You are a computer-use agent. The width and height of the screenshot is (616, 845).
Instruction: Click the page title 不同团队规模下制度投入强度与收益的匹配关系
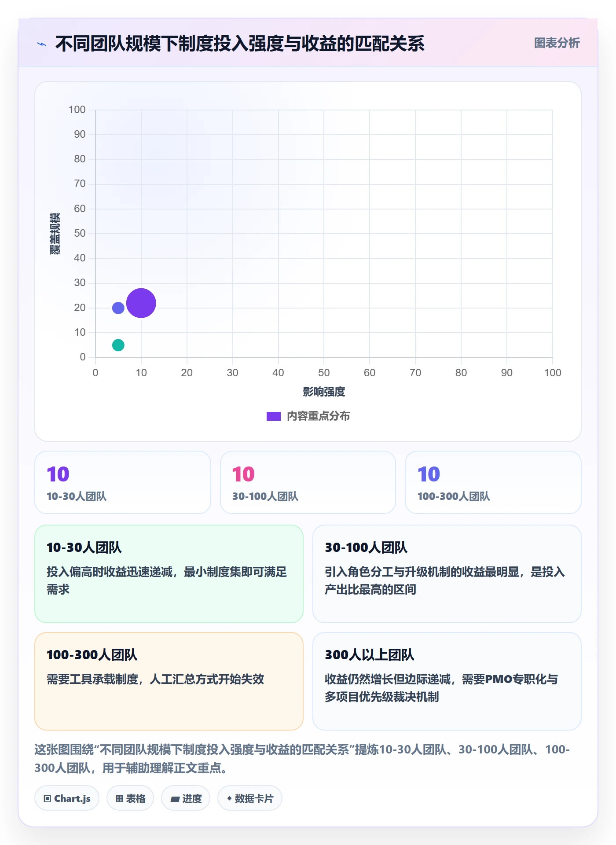click(x=240, y=44)
